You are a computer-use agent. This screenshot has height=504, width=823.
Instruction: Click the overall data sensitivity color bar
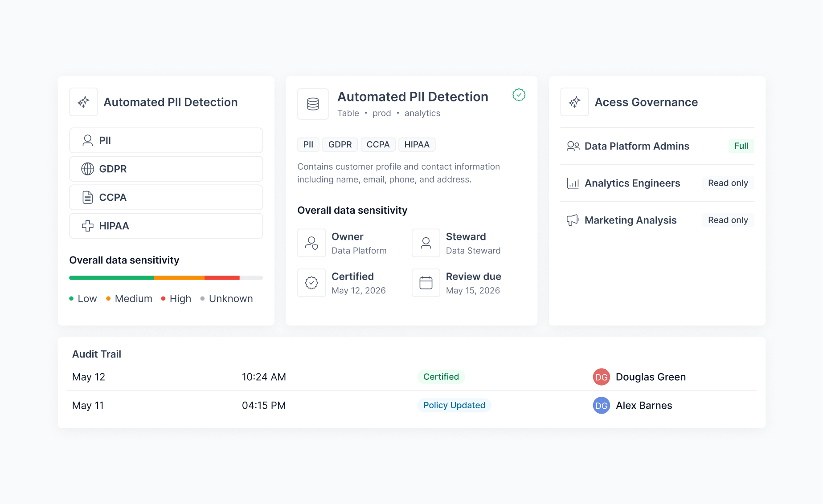pos(166,278)
